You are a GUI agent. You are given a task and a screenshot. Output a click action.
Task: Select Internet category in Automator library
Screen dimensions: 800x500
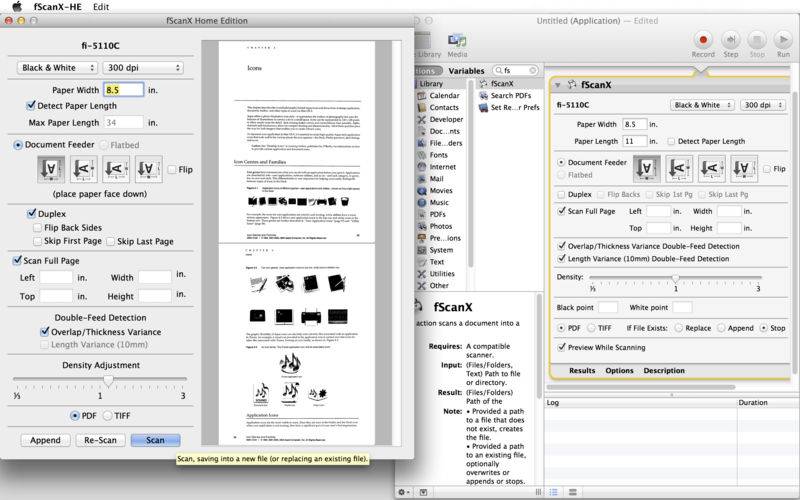click(440, 167)
